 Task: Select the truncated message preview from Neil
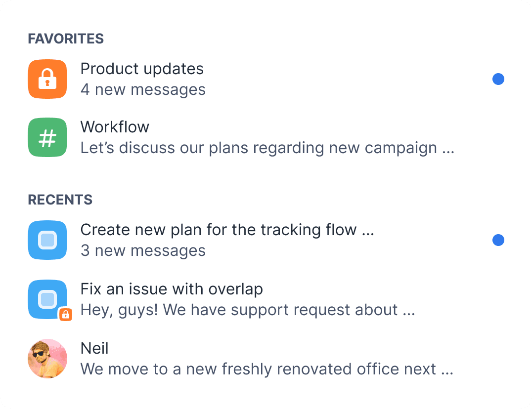(x=267, y=369)
